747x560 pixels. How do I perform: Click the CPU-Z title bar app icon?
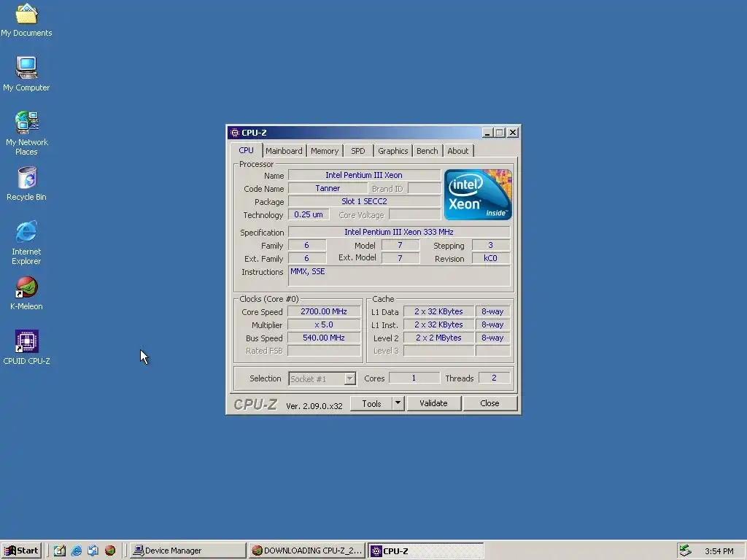(234, 133)
